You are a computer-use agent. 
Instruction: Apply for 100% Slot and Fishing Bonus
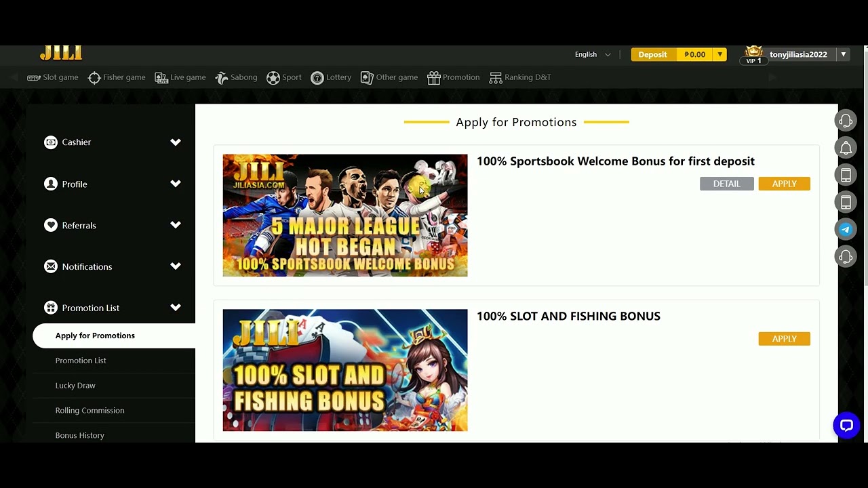coord(784,339)
